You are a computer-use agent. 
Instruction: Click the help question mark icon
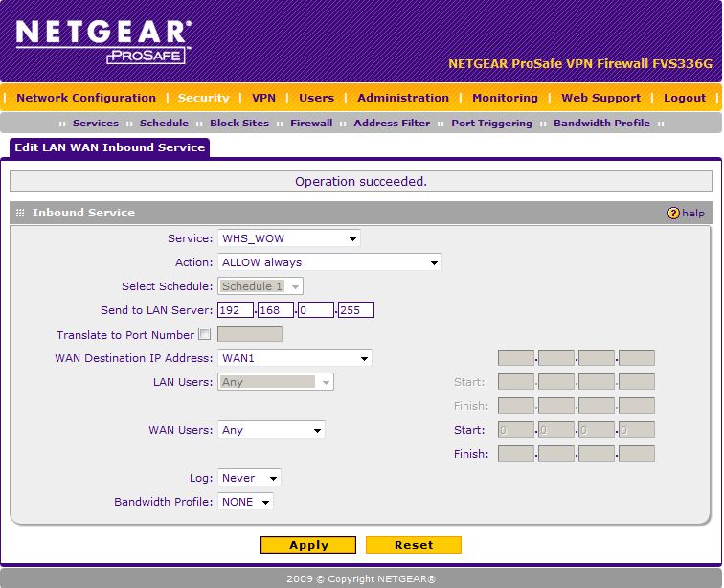(x=673, y=213)
